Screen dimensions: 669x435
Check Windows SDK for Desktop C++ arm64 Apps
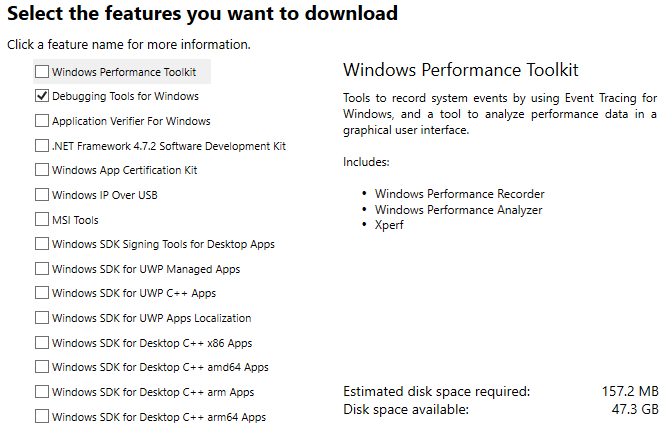(x=41, y=417)
